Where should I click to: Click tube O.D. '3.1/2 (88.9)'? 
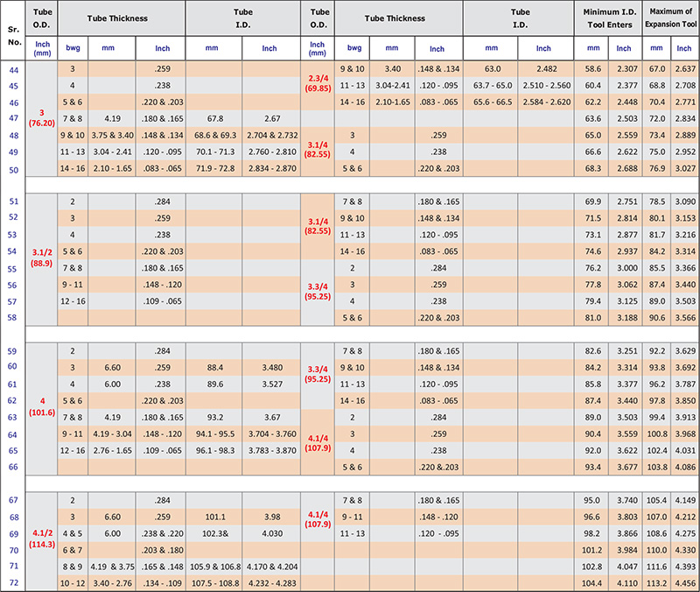[42, 257]
